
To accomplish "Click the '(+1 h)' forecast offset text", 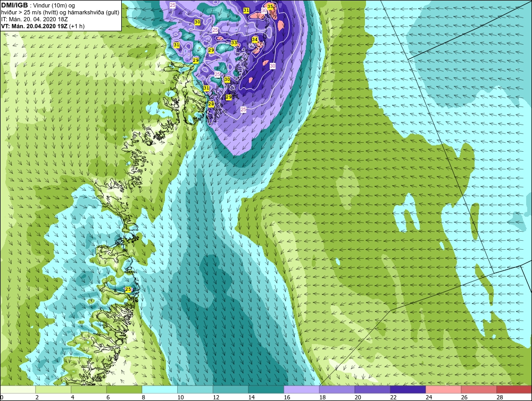I will pyautogui.click(x=77, y=26).
